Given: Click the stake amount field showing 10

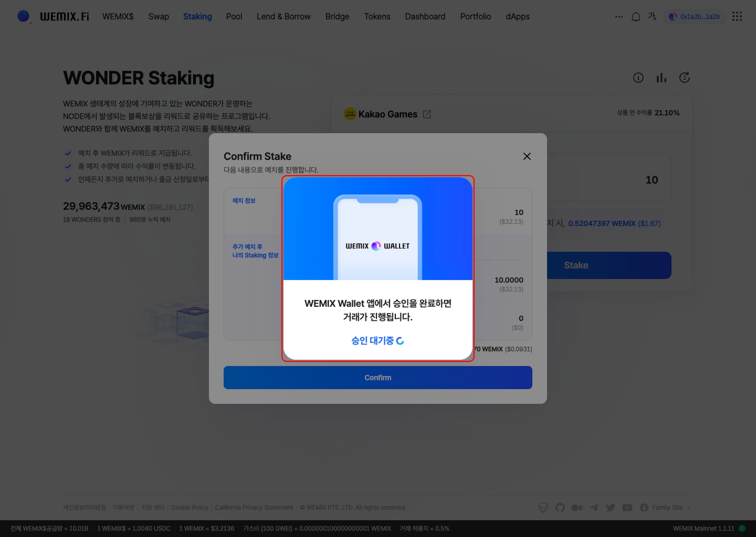Looking at the screenshot, I should (x=609, y=178).
